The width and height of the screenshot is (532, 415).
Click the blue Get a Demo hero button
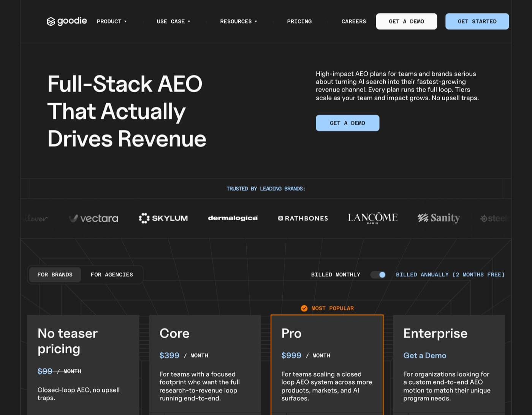(x=347, y=123)
